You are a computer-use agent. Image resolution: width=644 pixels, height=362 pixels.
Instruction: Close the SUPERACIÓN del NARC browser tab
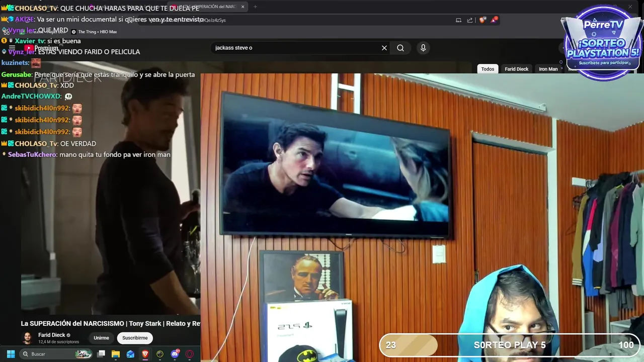click(x=243, y=7)
